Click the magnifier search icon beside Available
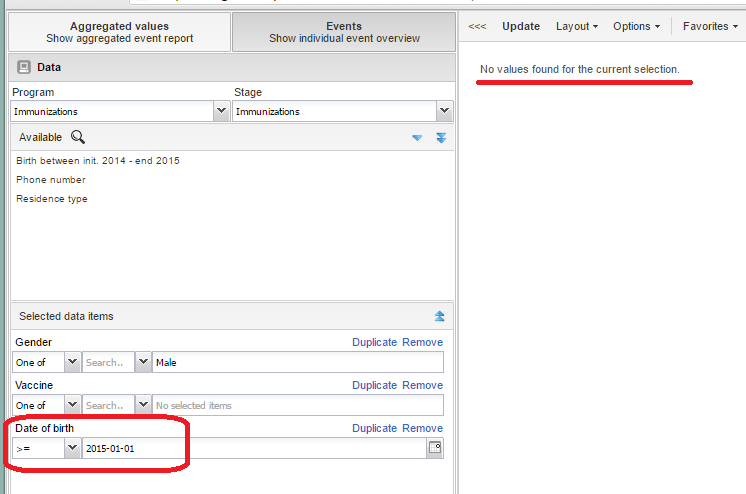Viewport: 746px width, 494px height. click(x=77, y=137)
